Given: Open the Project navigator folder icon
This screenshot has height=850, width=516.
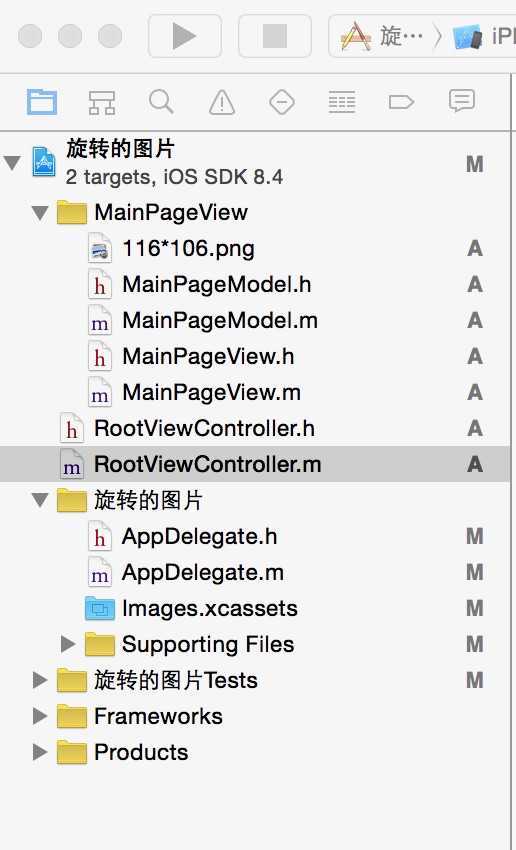Looking at the screenshot, I should [42, 102].
